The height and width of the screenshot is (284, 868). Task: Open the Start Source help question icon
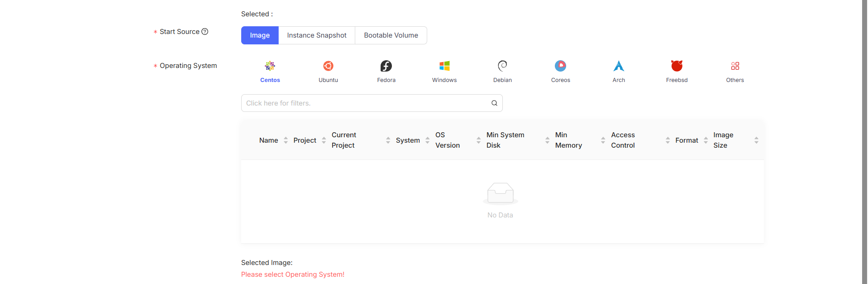[205, 32]
